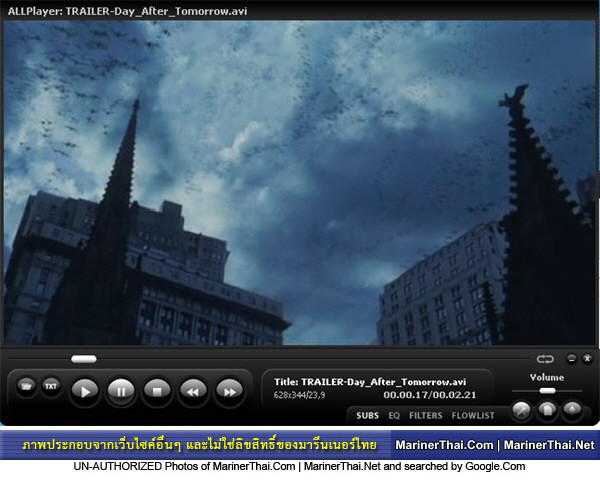Click the up-arrow icon button
The image size is (600, 480).
(x=572, y=410)
